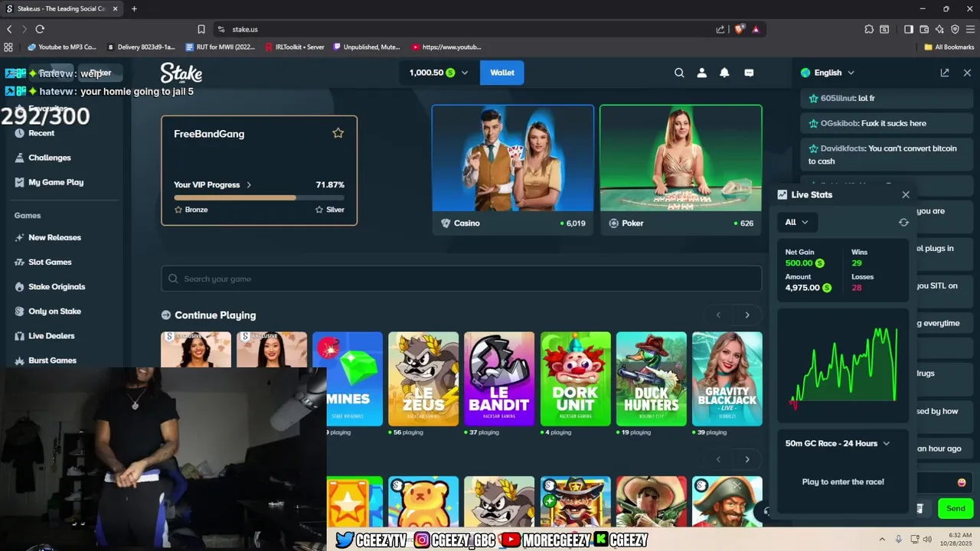Open the browser wallet icon

pos(924,29)
